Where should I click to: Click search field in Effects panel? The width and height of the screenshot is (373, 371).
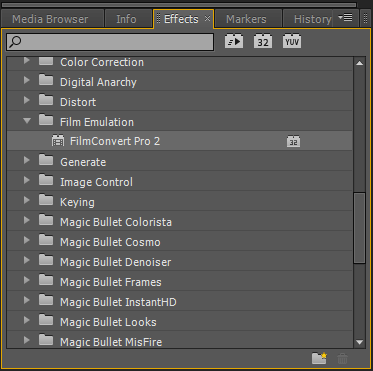[110, 42]
